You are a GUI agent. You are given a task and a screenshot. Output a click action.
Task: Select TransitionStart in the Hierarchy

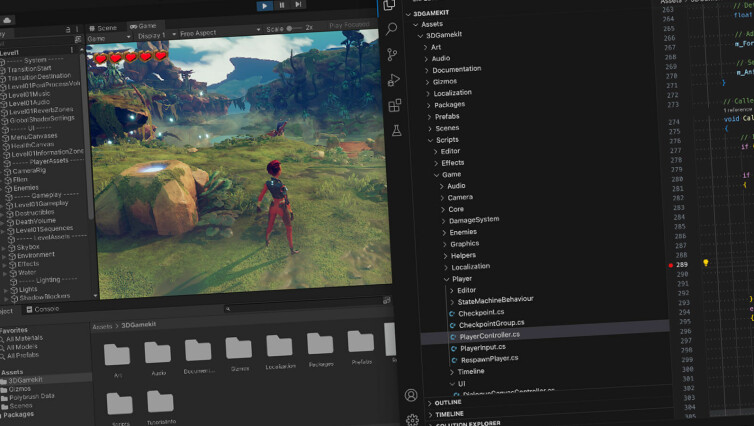point(29,69)
